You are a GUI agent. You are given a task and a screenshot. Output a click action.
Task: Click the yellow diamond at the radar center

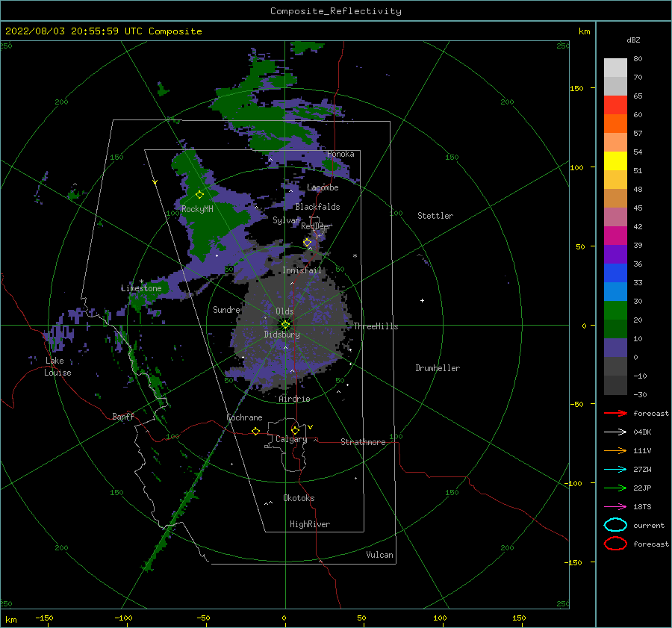tap(285, 325)
